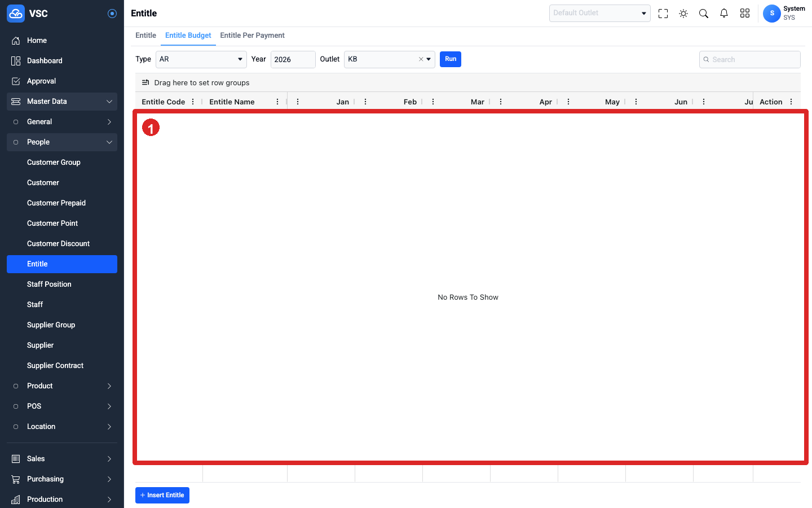
Task: Open the May column menu
Action: 568,102
